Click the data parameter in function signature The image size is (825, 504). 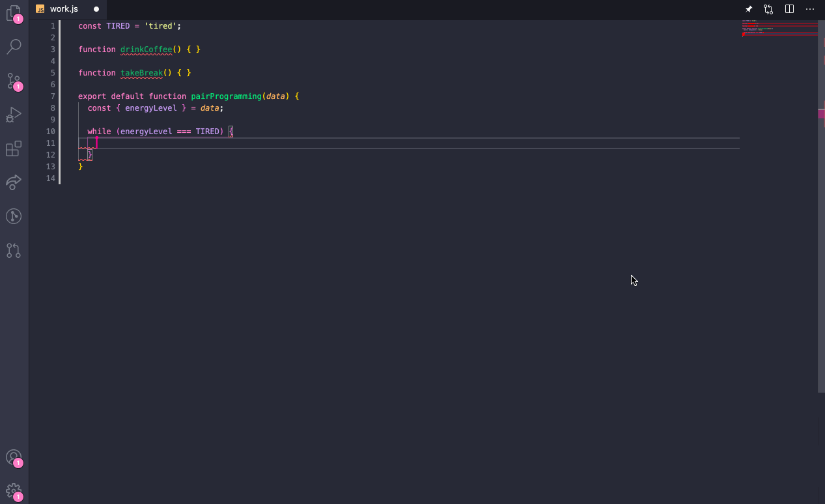coord(275,96)
